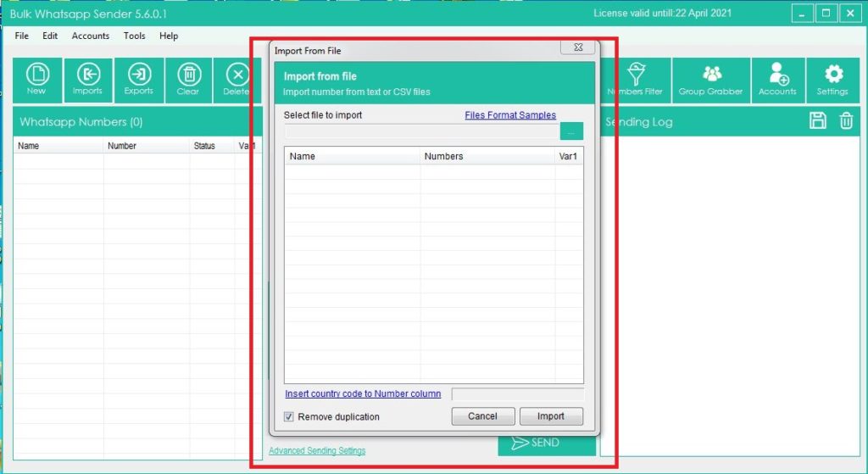Click the Status column header in main list
The height and width of the screenshot is (474, 868).
(212, 146)
